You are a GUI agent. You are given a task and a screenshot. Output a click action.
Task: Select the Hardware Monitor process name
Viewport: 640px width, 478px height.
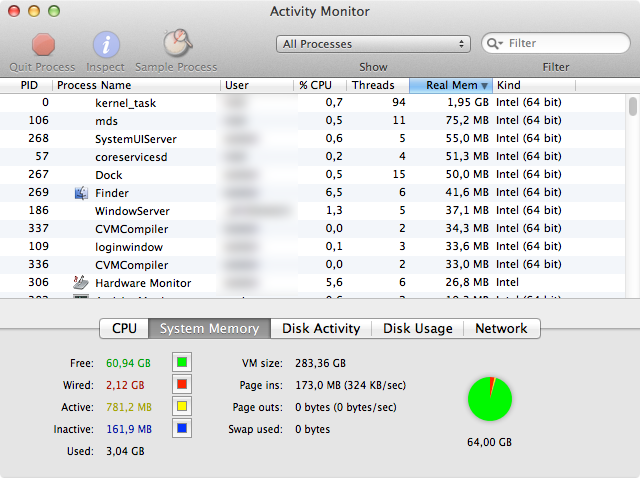point(143,283)
